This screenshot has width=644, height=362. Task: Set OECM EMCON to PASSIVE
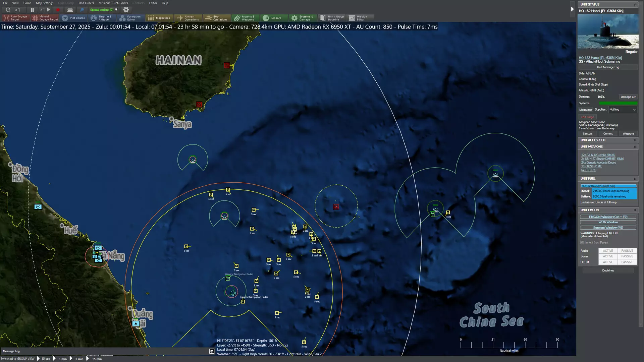pyautogui.click(x=627, y=262)
